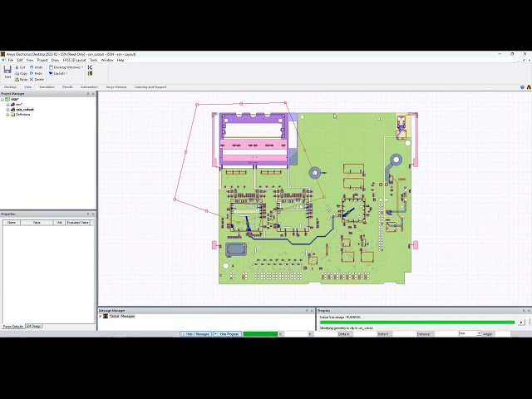Pin the Project Manager panel
The height and width of the screenshot is (399, 532).
pos(88,94)
